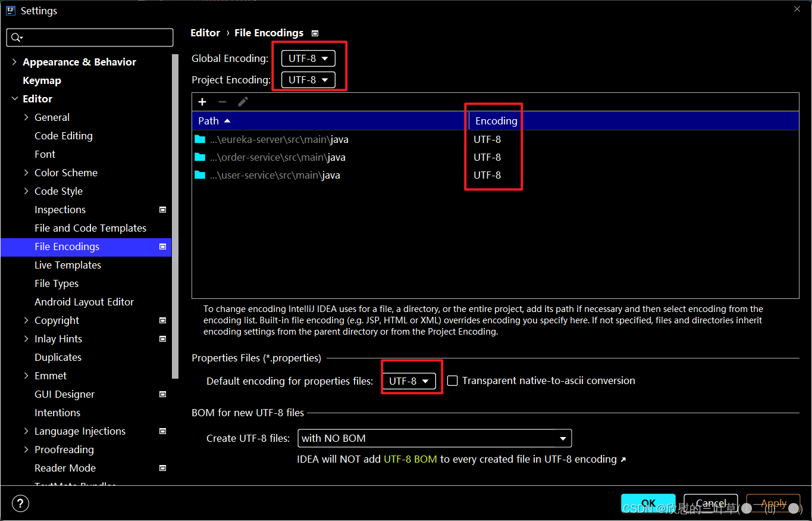Click in the settings search field

(x=89, y=38)
